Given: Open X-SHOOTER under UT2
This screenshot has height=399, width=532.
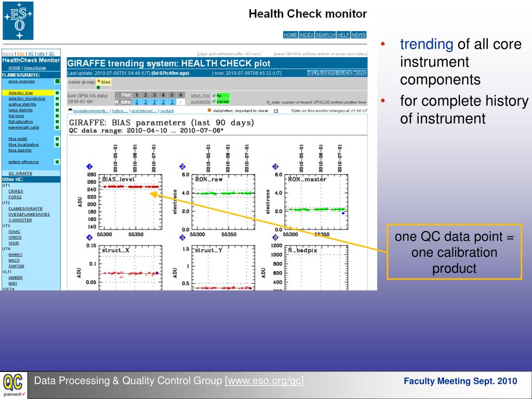Looking at the screenshot, I should click(x=20, y=220).
